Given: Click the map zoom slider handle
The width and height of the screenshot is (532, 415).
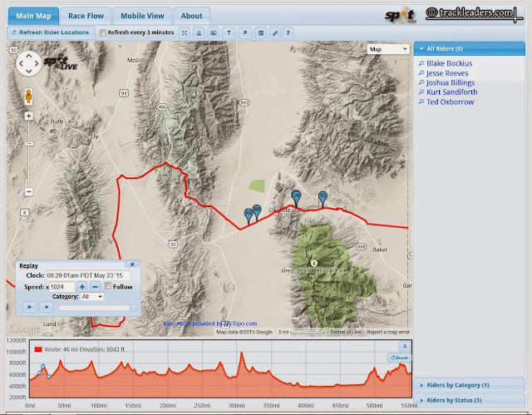Looking at the screenshot, I should [x=29, y=144].
